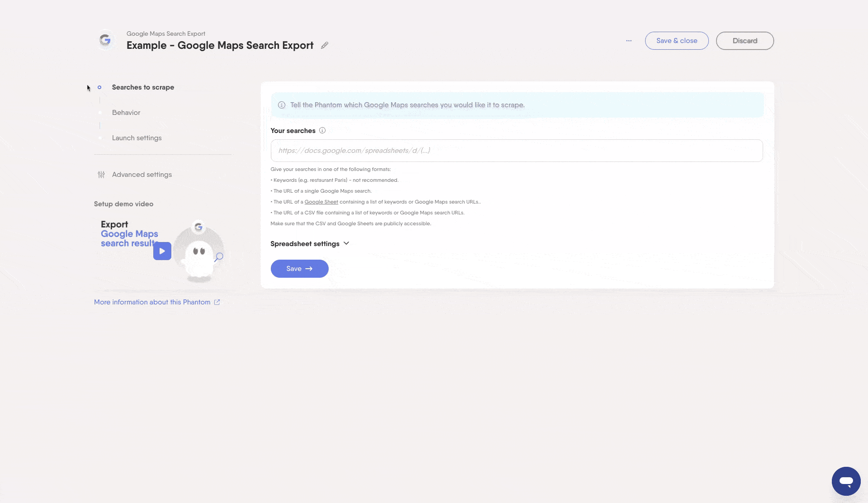The width and height of the screenshot is (868, 503).
Task: Click the pencil icon to rename the Phantom
Action: [325, 45]
